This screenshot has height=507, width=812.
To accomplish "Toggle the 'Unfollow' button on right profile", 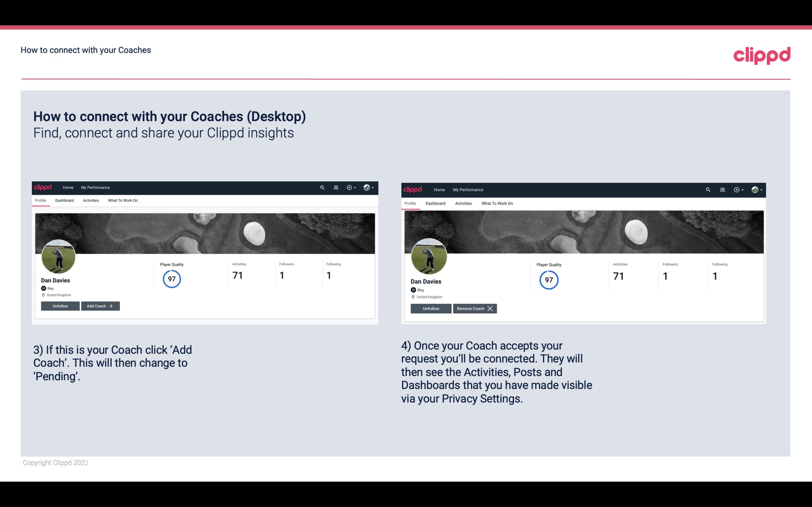I will click(430, 308).
